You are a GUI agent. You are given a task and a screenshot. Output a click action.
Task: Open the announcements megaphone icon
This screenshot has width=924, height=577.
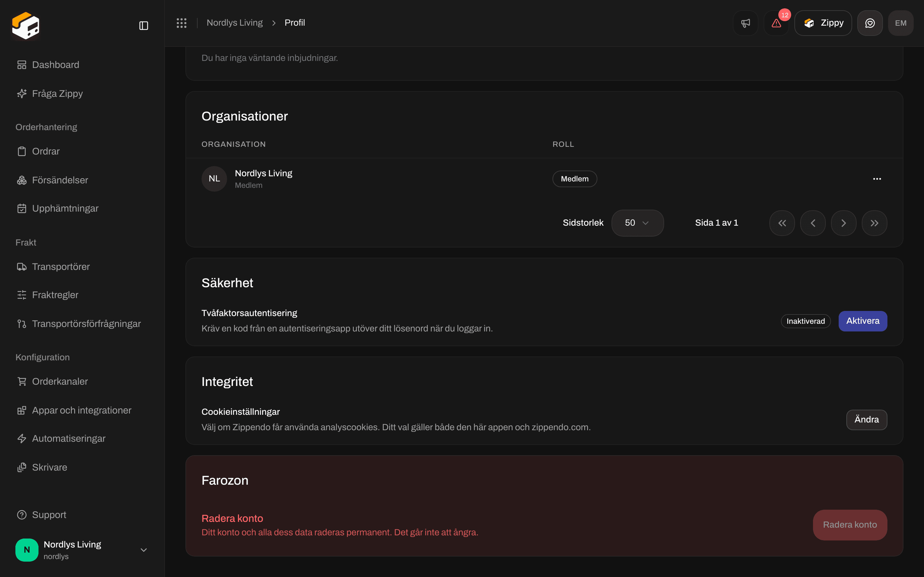[x=745, y=23]
